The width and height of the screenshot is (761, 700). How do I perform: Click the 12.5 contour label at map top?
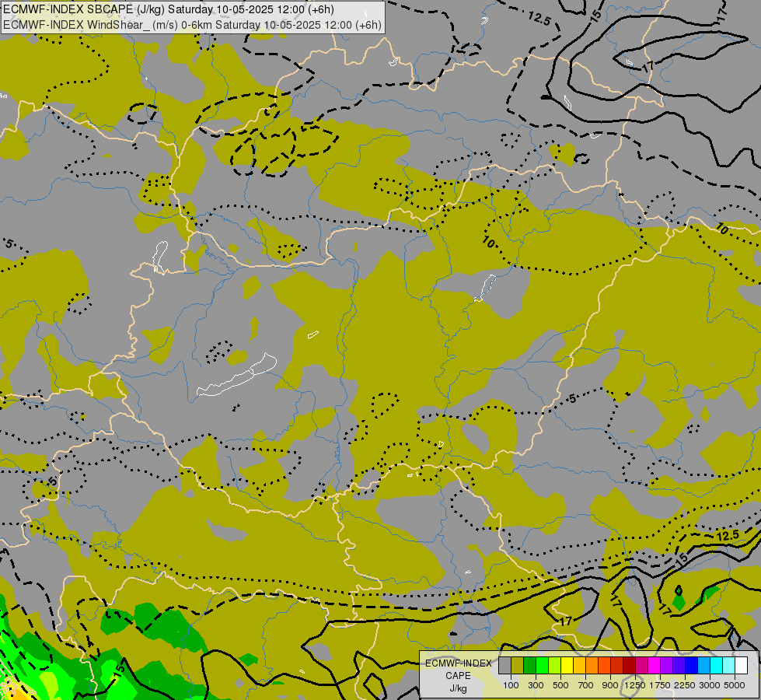coord(539,19)
